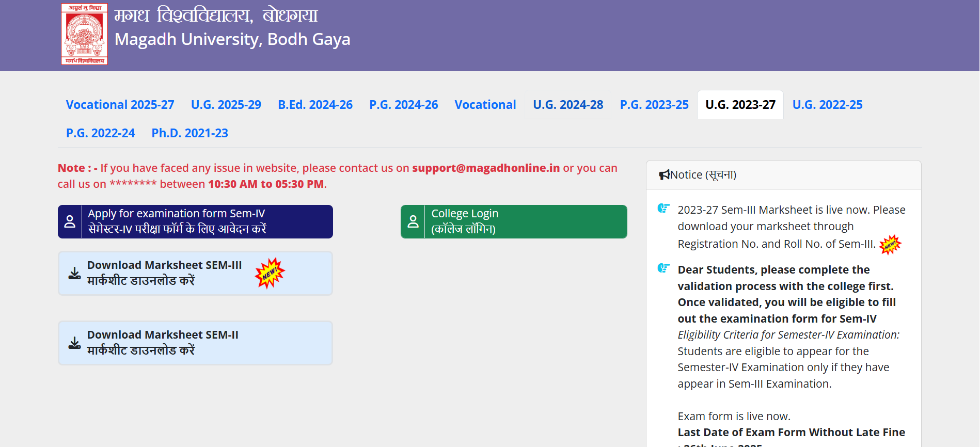Click NEW badge in Sem-III marksheet notice
The image size is (980, 447).
[890, 245]
